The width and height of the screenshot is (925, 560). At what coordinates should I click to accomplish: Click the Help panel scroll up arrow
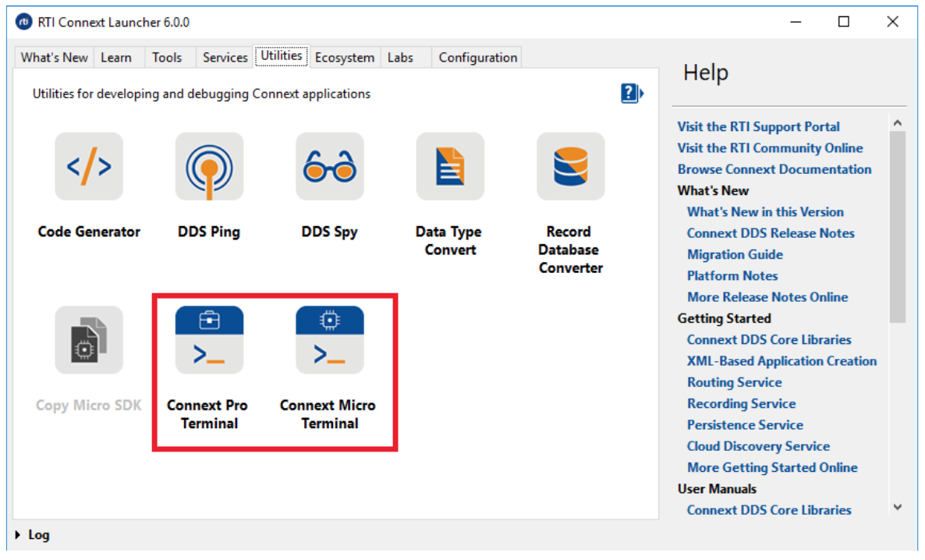tap(897, 123)
